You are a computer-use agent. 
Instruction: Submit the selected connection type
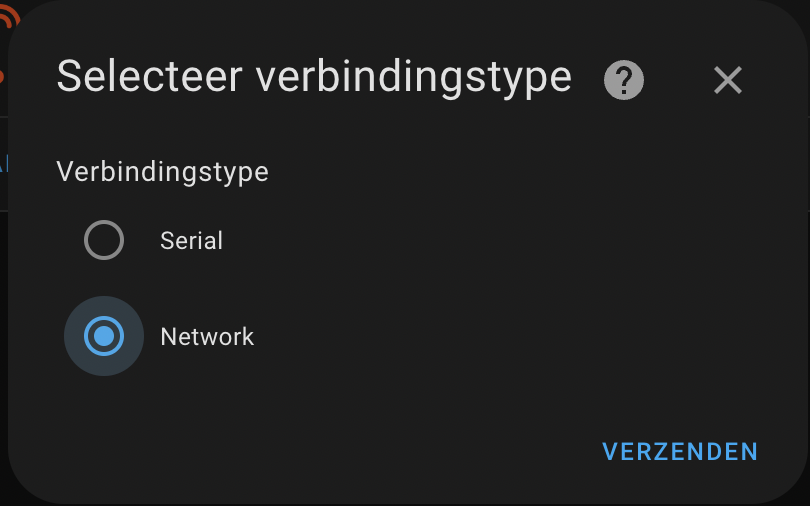(680, 452)
